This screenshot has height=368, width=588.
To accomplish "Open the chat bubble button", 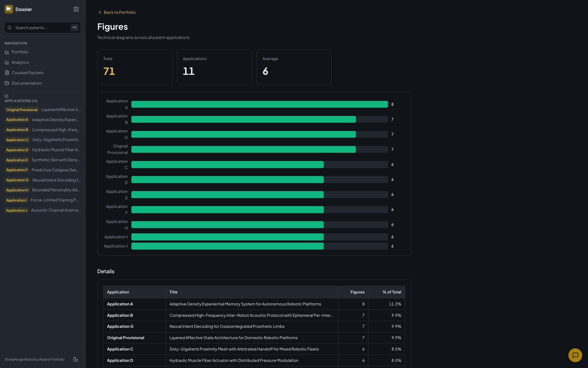I will coord(575,355).
